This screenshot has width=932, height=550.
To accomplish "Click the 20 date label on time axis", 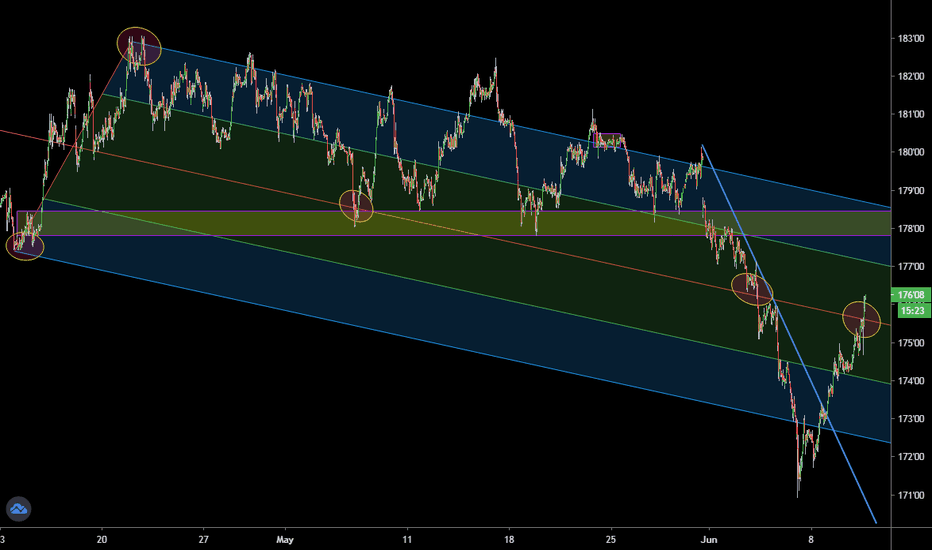I will 102,540.
